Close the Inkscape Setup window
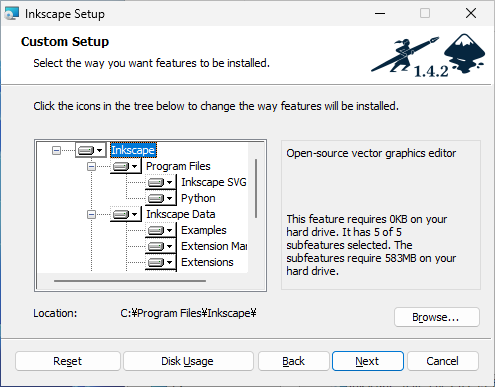This screenshot has width=495, height=387. click(471, 14)
